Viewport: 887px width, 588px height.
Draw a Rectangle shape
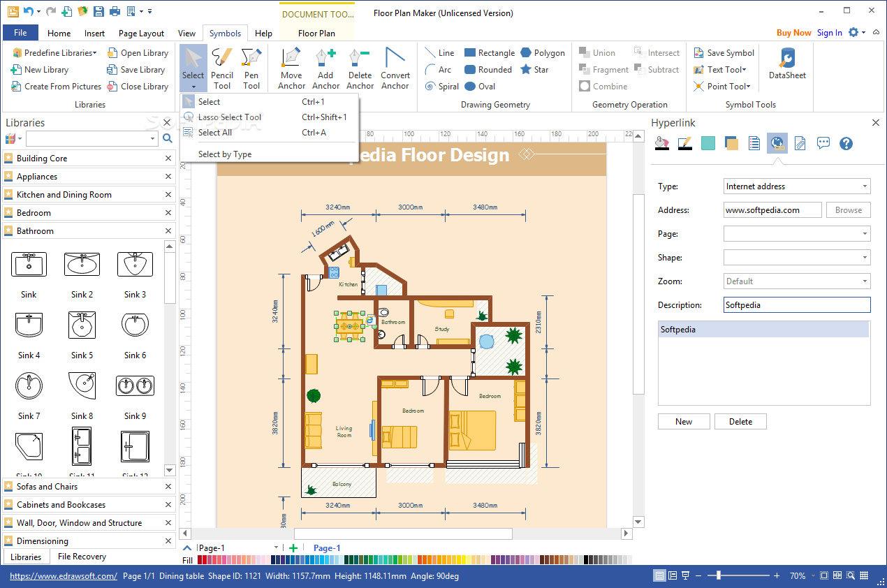(x=489, y=53)
